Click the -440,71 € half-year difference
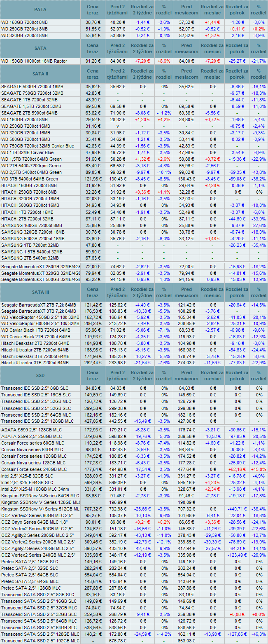This screenshot has height=644, width=268. click(x=237, y=509)
